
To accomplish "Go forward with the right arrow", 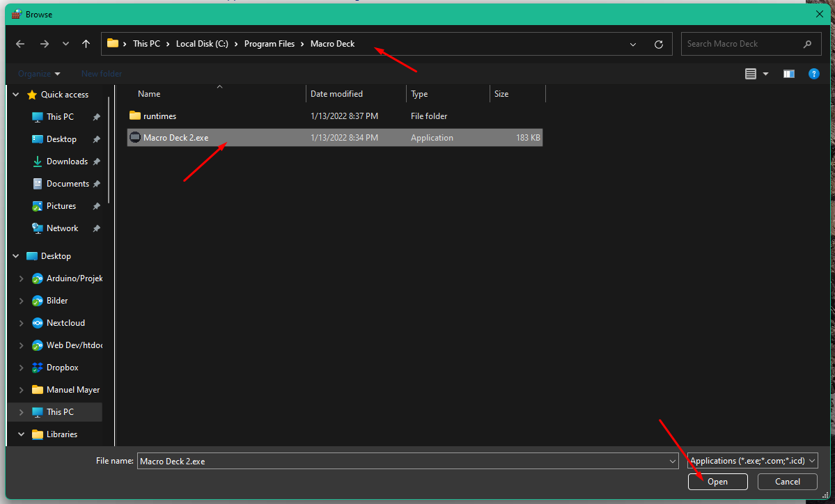I will click(45, 44).
